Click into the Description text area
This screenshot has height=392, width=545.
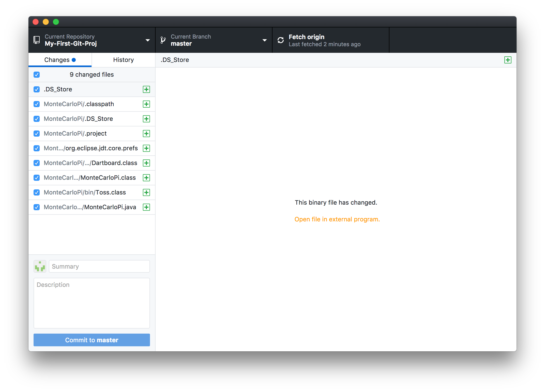pyautogui.click(x=92, y=303)
